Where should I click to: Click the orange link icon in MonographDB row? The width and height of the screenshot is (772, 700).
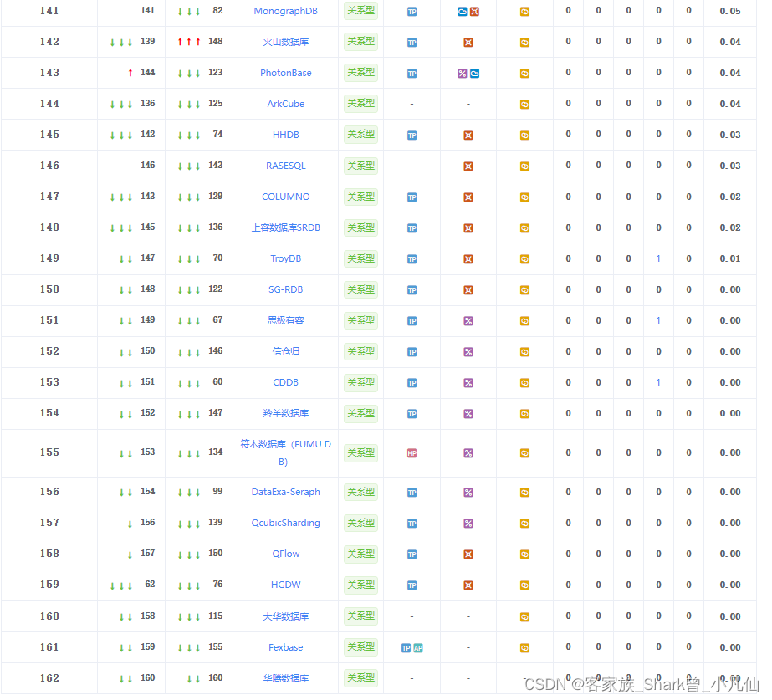[524, 12]
